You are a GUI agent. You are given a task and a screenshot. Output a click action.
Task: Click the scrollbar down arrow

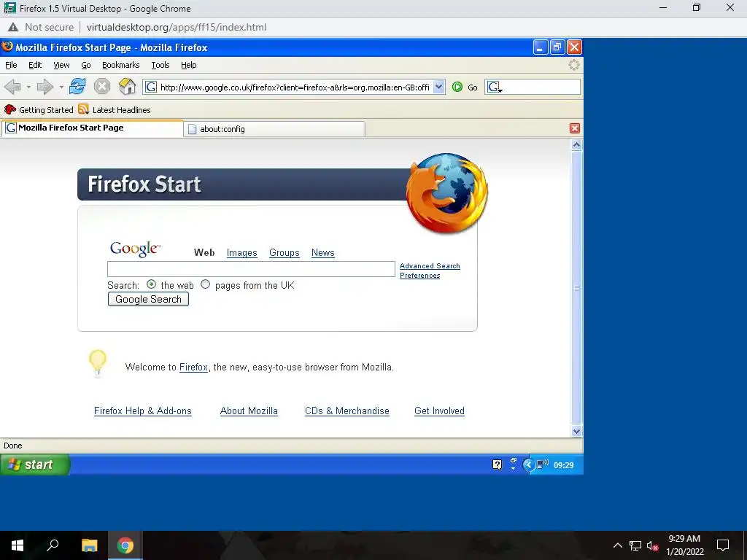click(576, 432)
